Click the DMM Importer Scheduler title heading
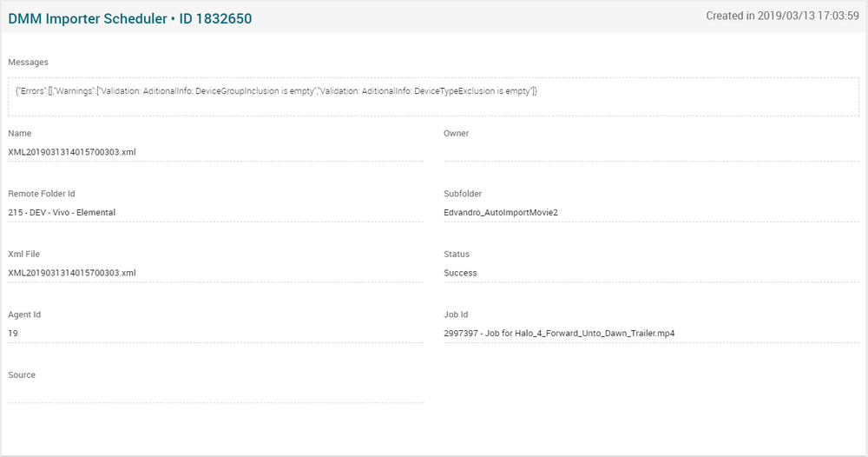The width and height of the screenshot is (868, 457). pos(130,18)
